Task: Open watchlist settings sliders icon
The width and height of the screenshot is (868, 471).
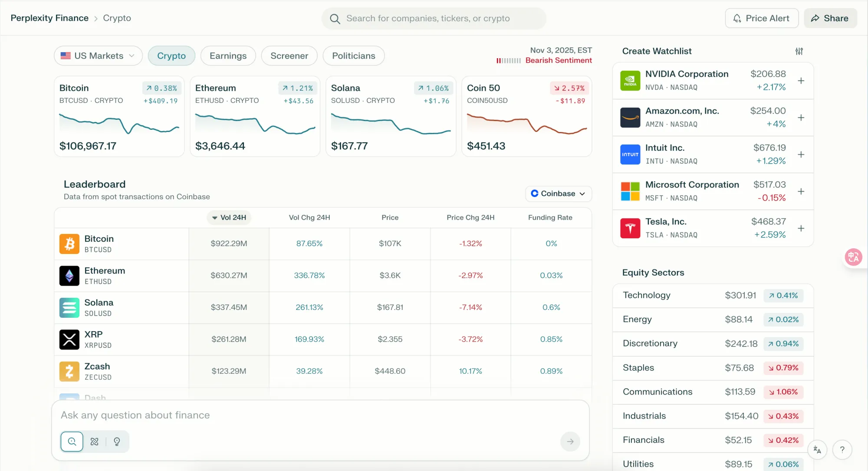Action: coord(799,51)
